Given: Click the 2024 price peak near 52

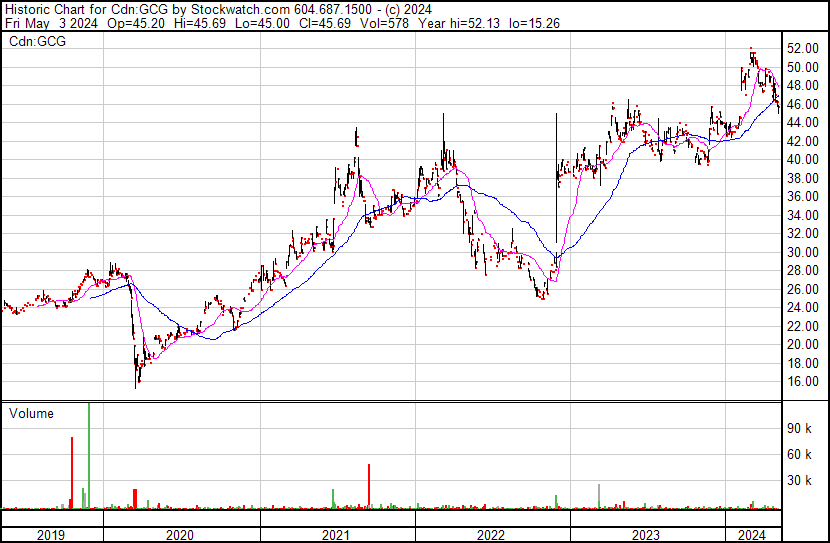Looking at the screenshot, I should coord(751,51).
